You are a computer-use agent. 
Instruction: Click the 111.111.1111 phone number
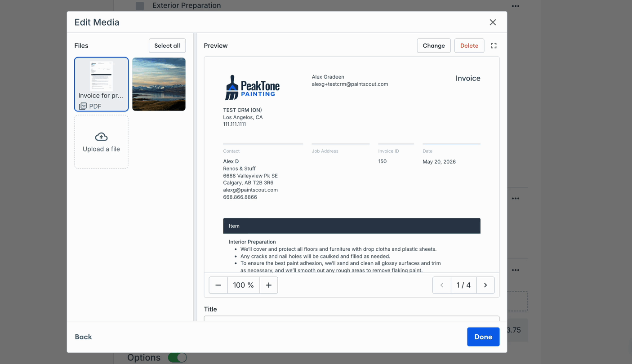[x=234, y=124]
